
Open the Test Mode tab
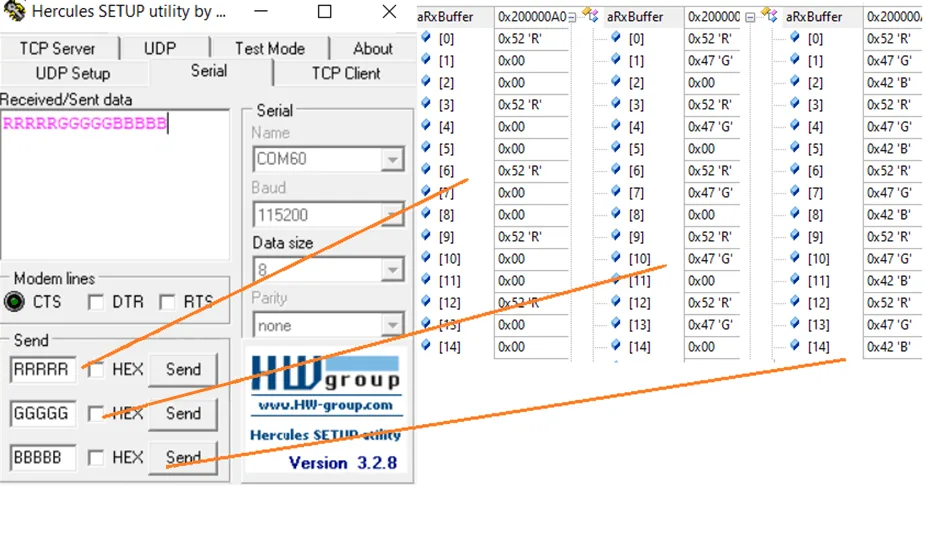[270, 48]
